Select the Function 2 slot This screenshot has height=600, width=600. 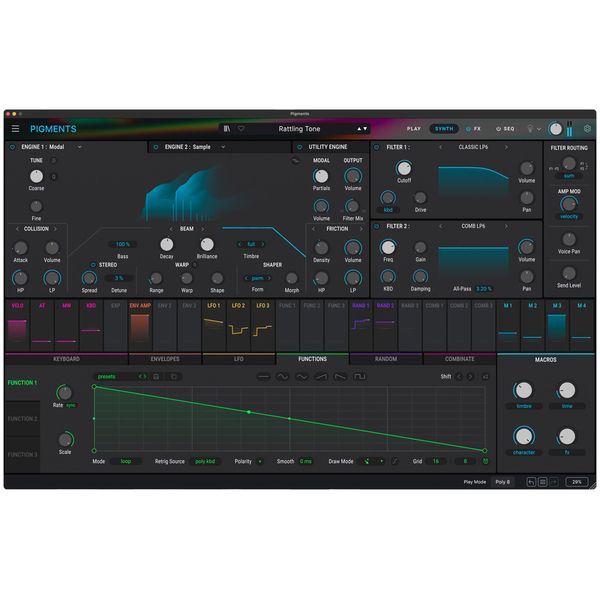[22, 419]
